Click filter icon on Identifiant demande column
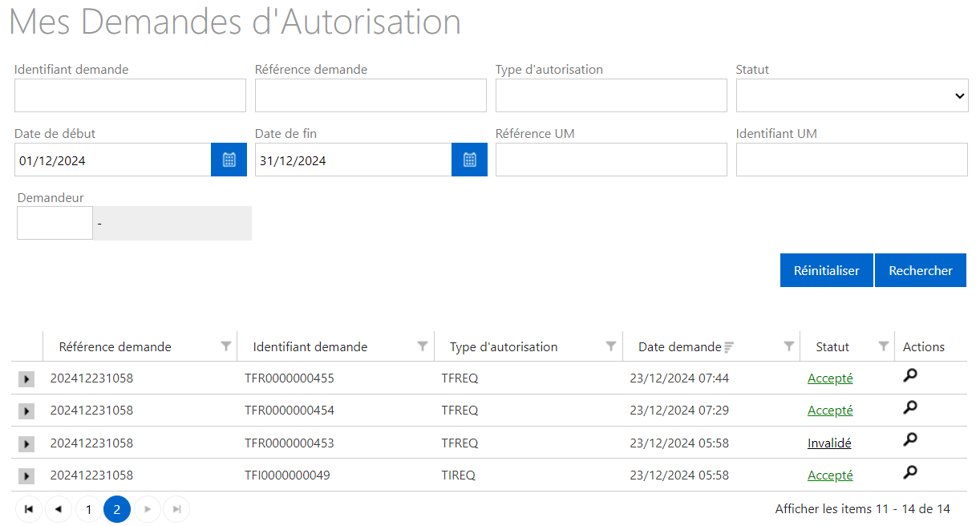Viewport: 980px width, 526px height. pos(423,346)
